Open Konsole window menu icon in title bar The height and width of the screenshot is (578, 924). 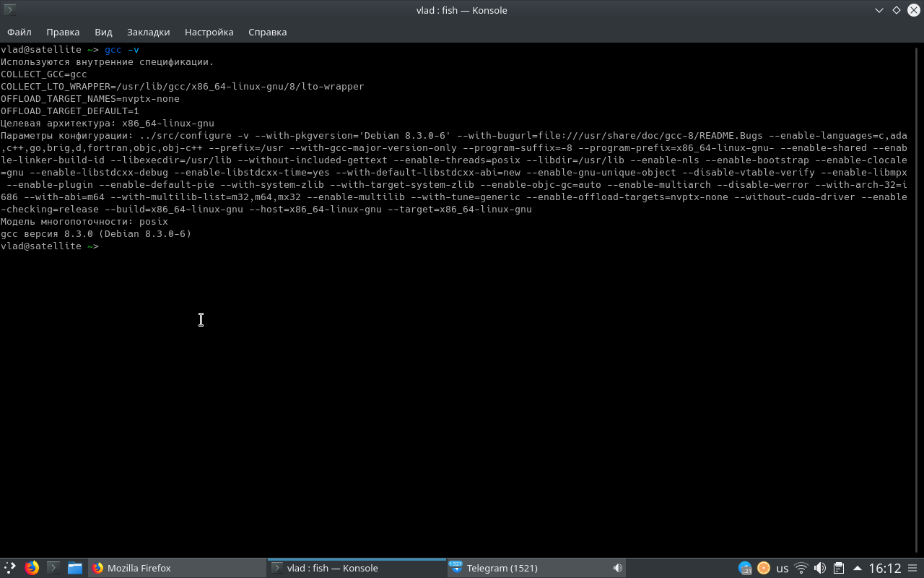click(10, 10)
